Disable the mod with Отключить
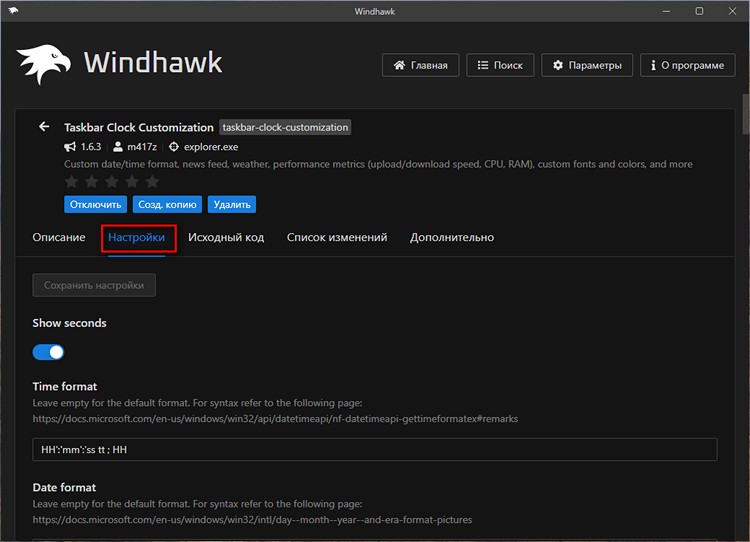The height and width of the screenshot is (542, 750). tap(96, 204)
